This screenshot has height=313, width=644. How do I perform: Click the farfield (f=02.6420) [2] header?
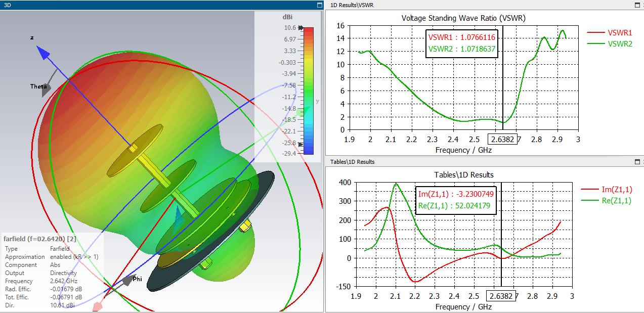click(40, 239)
